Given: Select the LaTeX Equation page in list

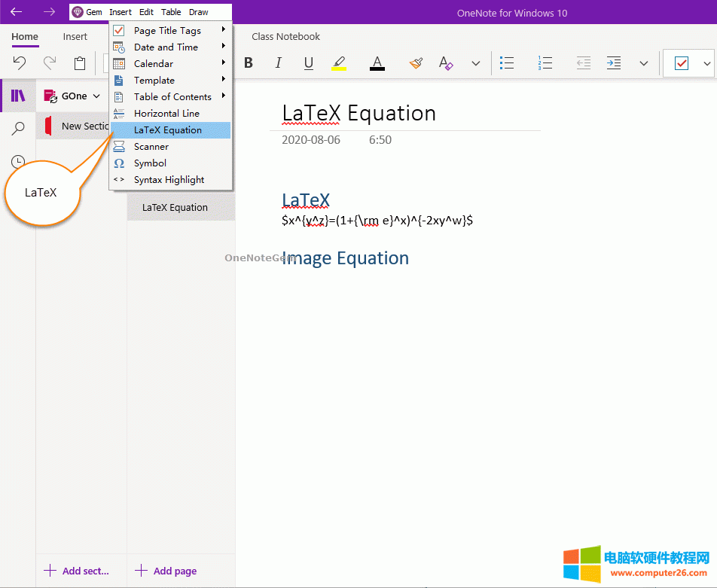Looking at the screenshot, I should 175,208.
